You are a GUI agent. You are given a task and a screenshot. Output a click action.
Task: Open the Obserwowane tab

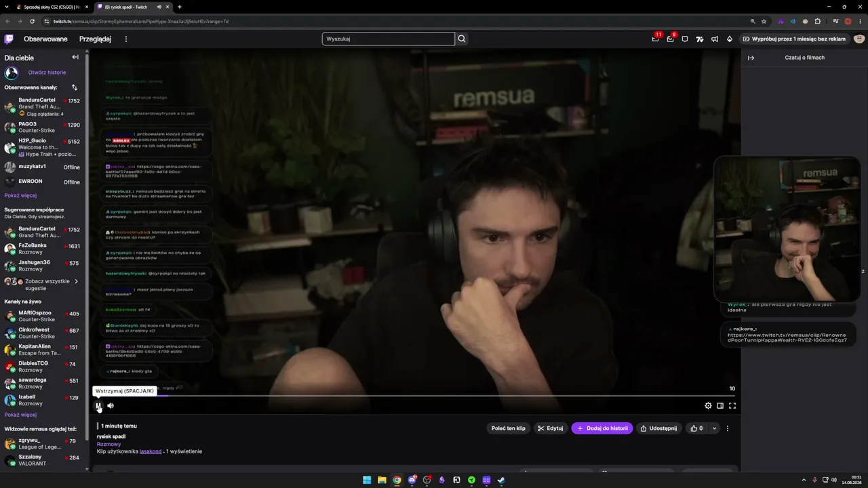pyautogui.click(x=45, y=39)
